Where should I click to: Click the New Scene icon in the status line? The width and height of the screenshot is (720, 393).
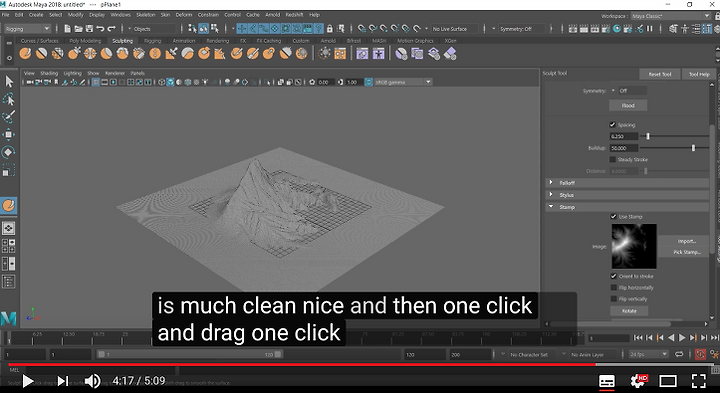(68, 29)
